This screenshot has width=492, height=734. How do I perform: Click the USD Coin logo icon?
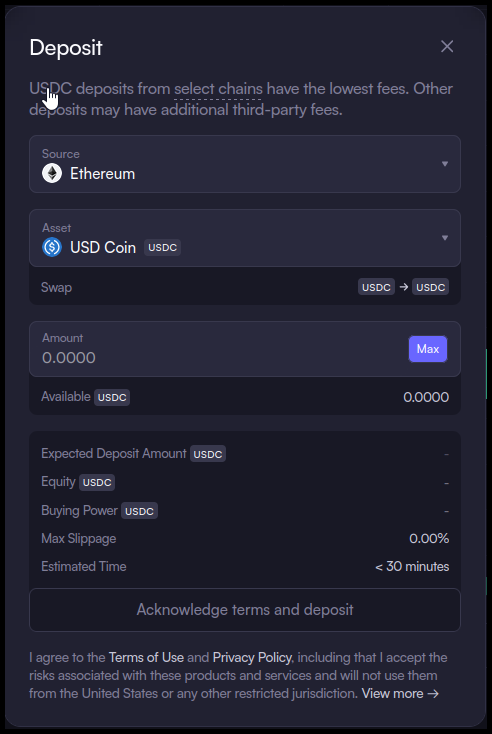[52, 247]
